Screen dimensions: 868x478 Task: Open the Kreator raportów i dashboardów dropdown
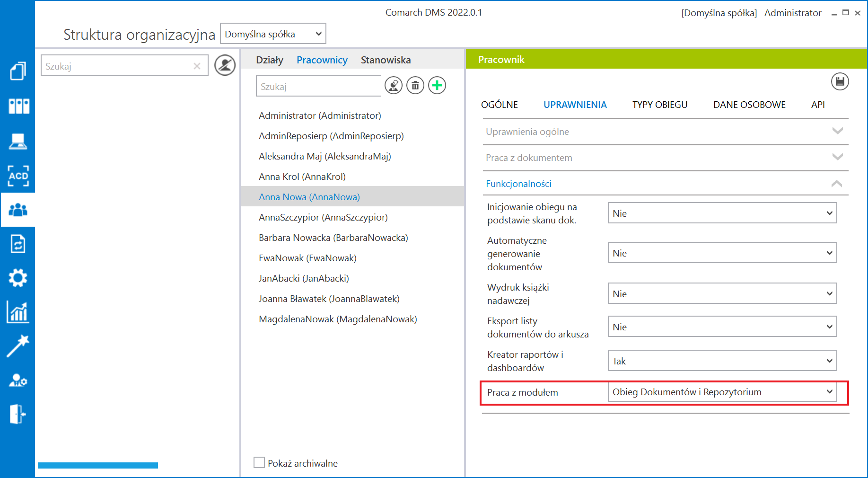722,361
